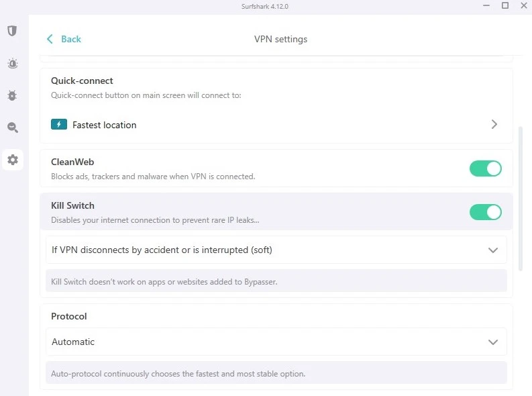Open the Search magnifier icon in sidebar
532x396 pixels.
point(12,128)
